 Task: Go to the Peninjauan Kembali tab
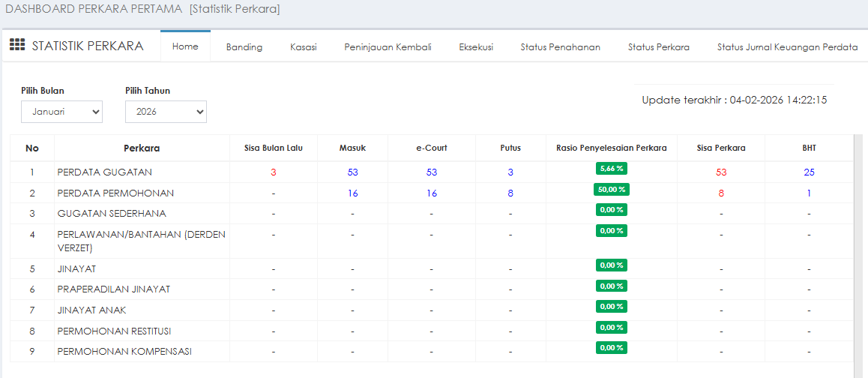point(388,46)
